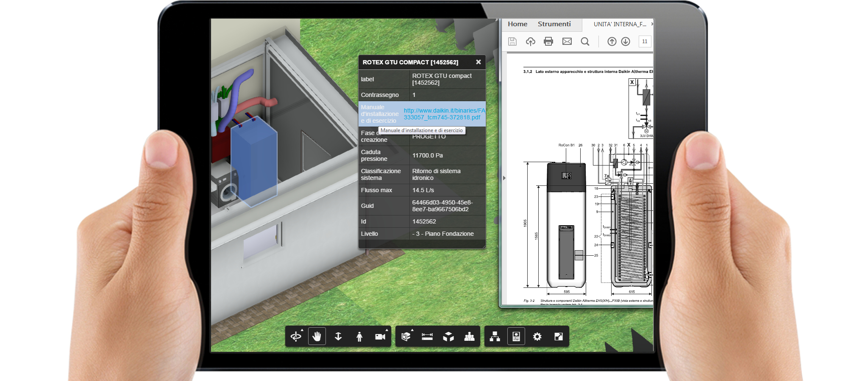Viewport: 868px width, 381px height.
Task: Go to next PDF page with down arrow
Action: [x=626, y=41]
